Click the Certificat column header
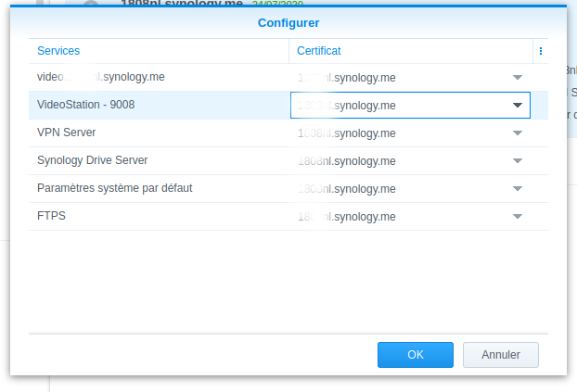 319,51
